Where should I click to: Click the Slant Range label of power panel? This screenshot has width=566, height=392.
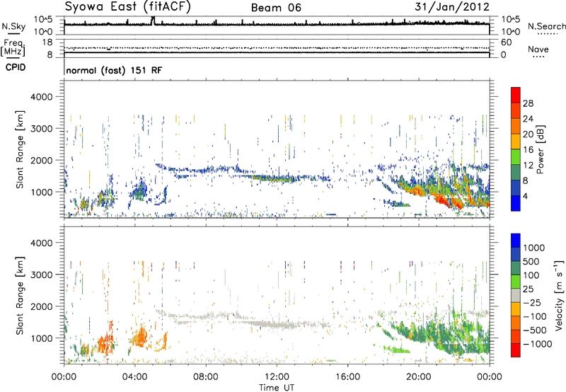pyautogui.click(x=20, y=149)
